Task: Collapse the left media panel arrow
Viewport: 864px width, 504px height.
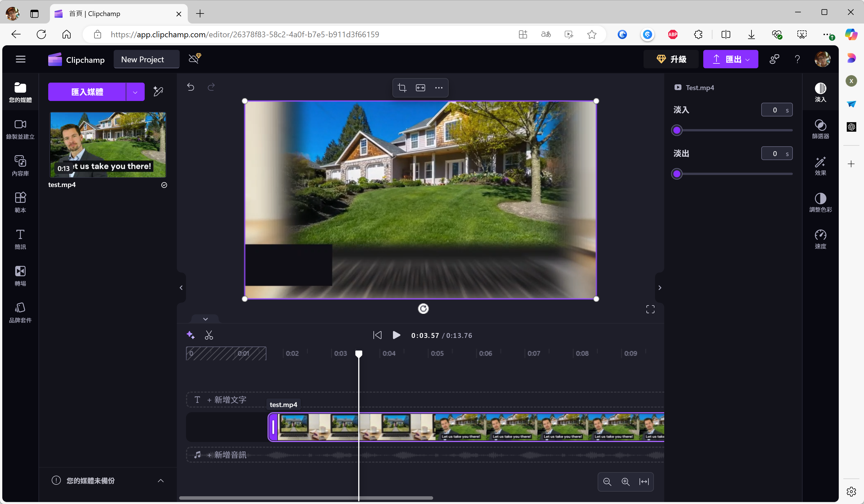Action: coord(181,287)
